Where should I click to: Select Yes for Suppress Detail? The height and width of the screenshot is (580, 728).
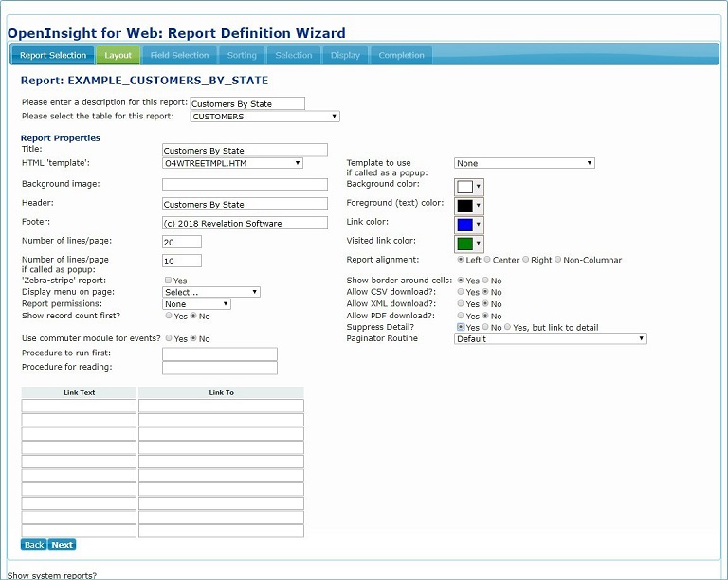[461, 327]
